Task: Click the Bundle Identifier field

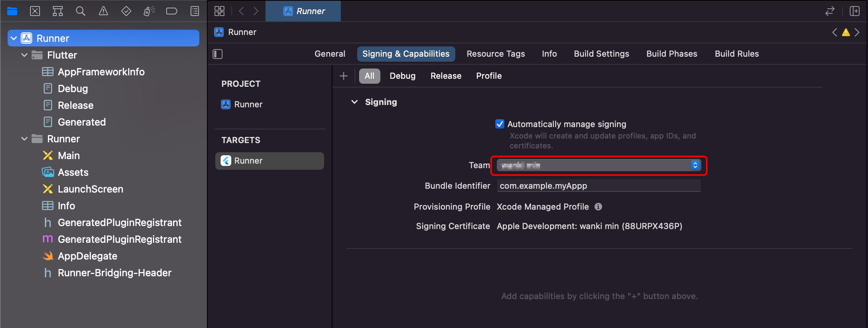Action: (599, 186)
